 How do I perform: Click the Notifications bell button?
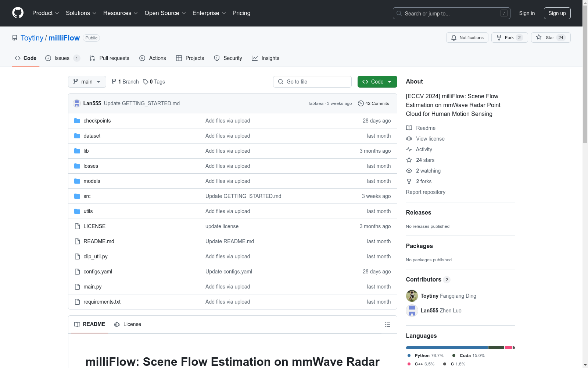click(x=467, y=38)
